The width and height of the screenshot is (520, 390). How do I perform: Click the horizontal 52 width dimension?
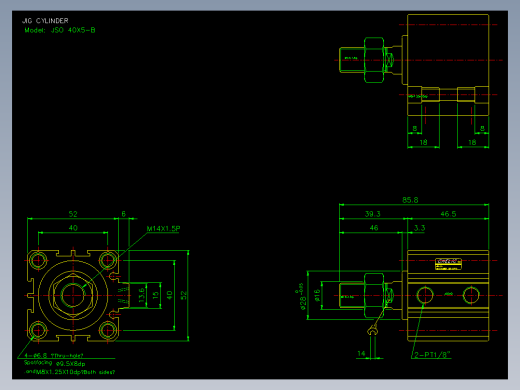(x=73, y=214)
